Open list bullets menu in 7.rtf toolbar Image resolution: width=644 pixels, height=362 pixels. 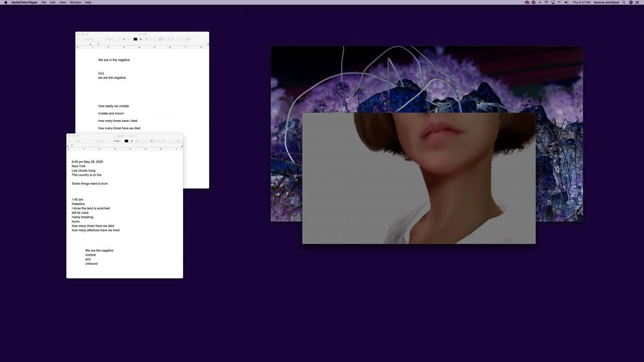coord(188,39)
